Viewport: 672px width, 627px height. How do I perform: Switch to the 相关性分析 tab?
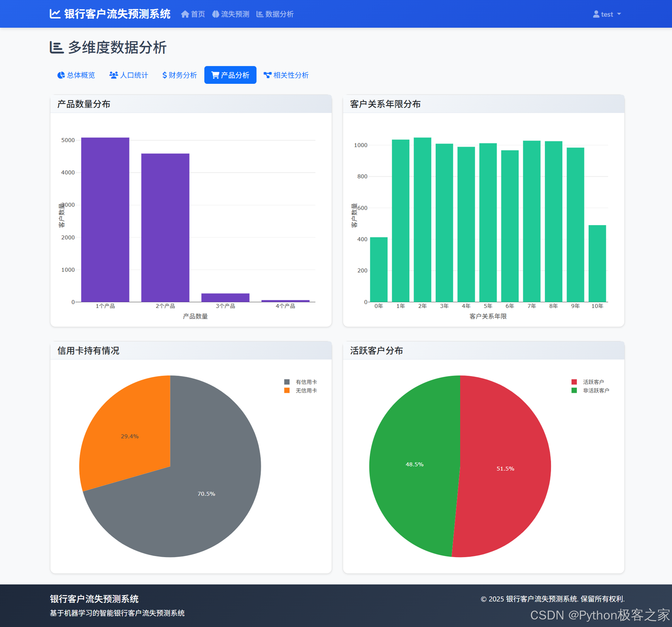[286, 75]
